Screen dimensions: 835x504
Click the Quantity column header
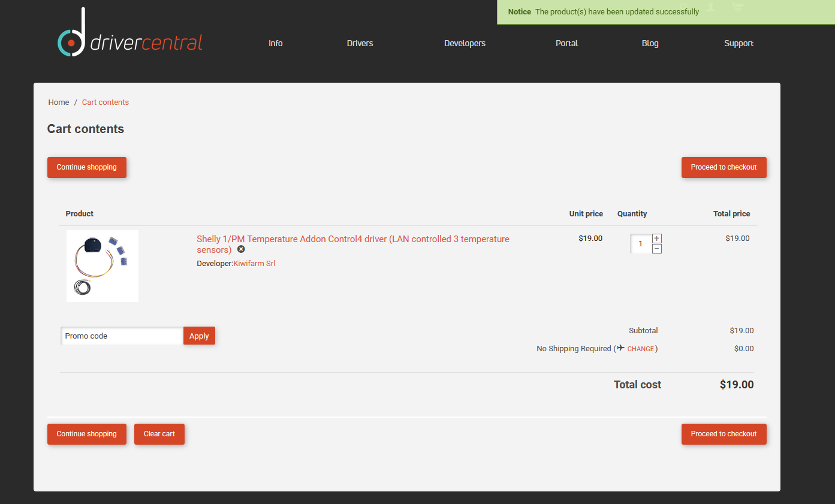pyautogui.click(x=632, y=214)
